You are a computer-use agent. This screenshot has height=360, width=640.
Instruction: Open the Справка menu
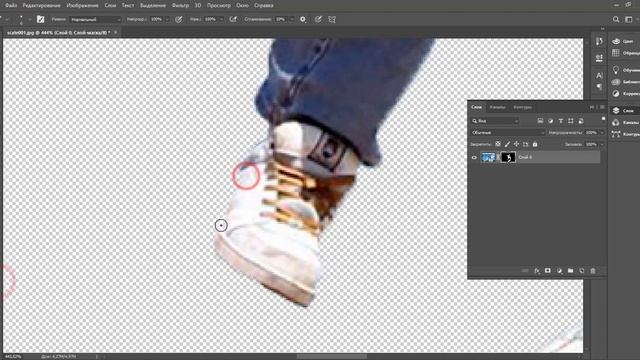pos(264,5)
